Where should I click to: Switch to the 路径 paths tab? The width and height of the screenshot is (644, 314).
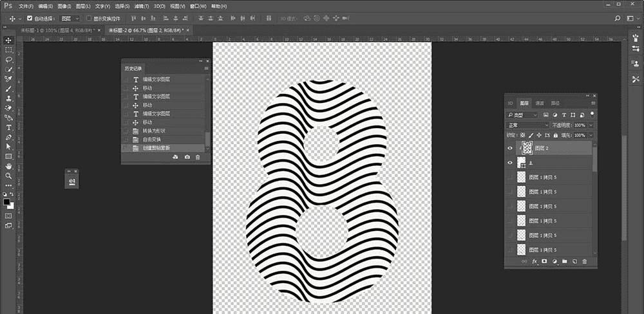coord(555,104)
